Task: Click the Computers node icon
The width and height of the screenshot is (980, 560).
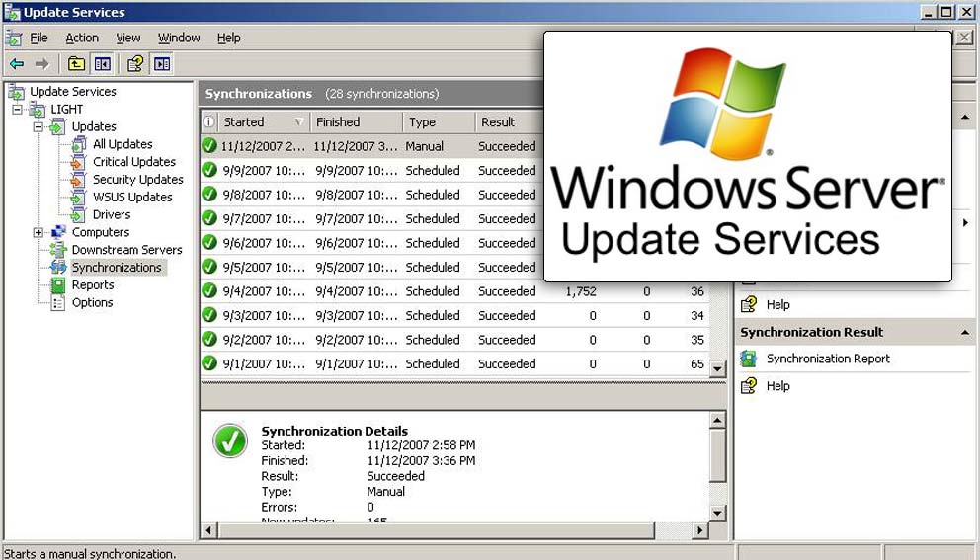Action: click(58, 232)
